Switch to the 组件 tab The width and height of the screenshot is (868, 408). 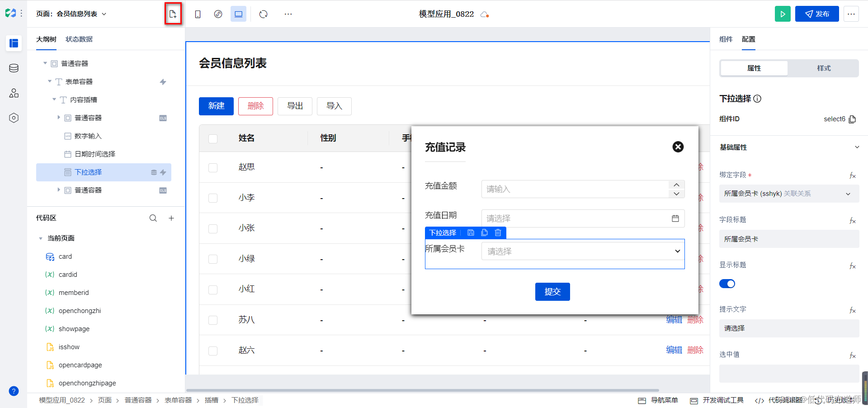pyautogui.click(x=726, y=39)
